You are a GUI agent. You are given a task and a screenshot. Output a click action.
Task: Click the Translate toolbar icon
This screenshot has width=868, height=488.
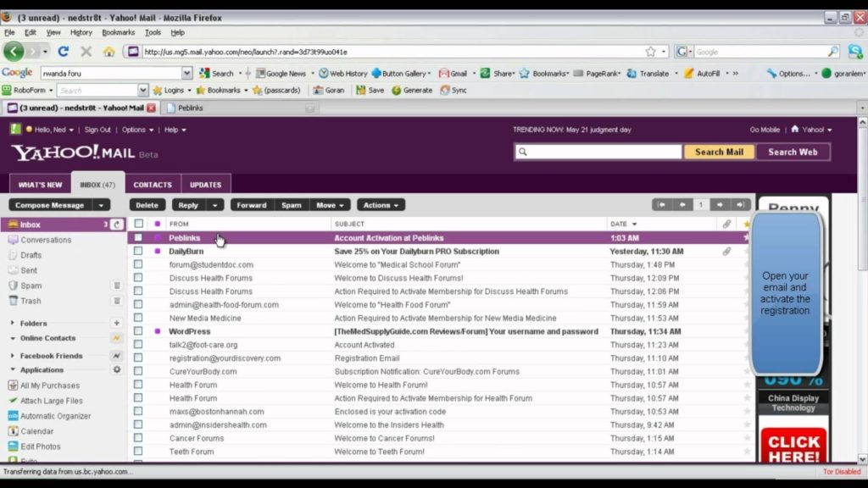(648, 73)
